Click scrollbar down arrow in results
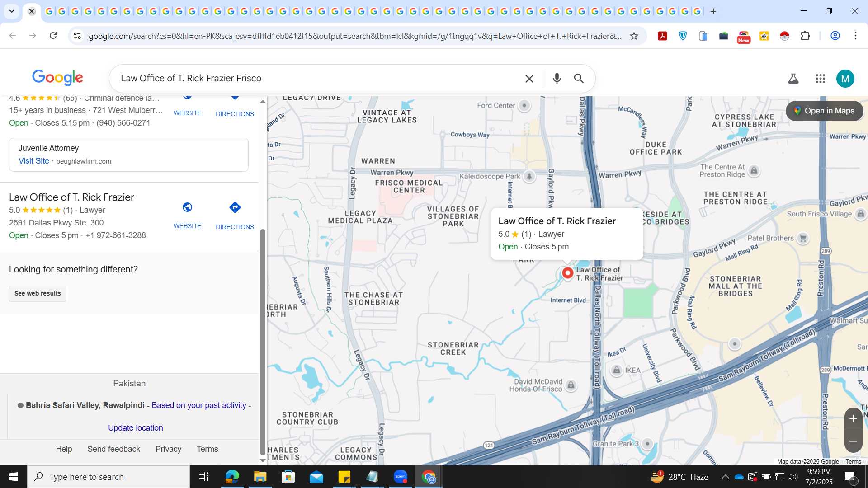This screenshot has height=488, width=868. coord(263,460)
